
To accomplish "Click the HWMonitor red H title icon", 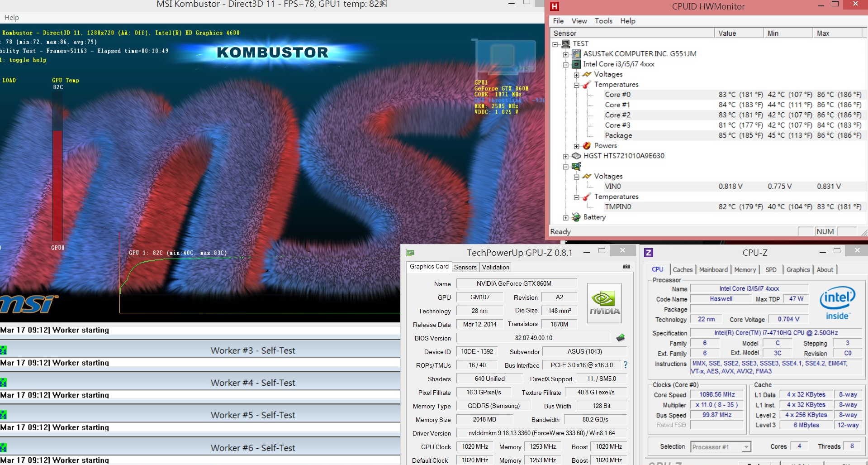I will [x=555, y=6].
